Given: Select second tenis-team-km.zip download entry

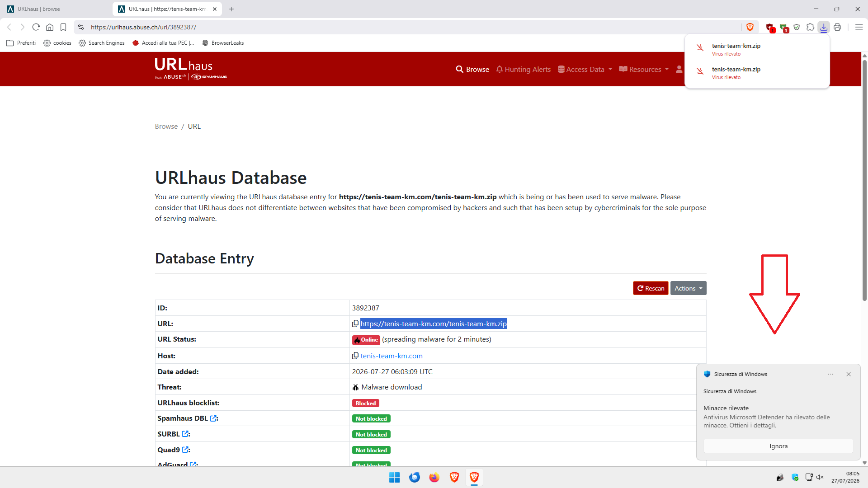Looking at the screenshot, I should (757, 73).
